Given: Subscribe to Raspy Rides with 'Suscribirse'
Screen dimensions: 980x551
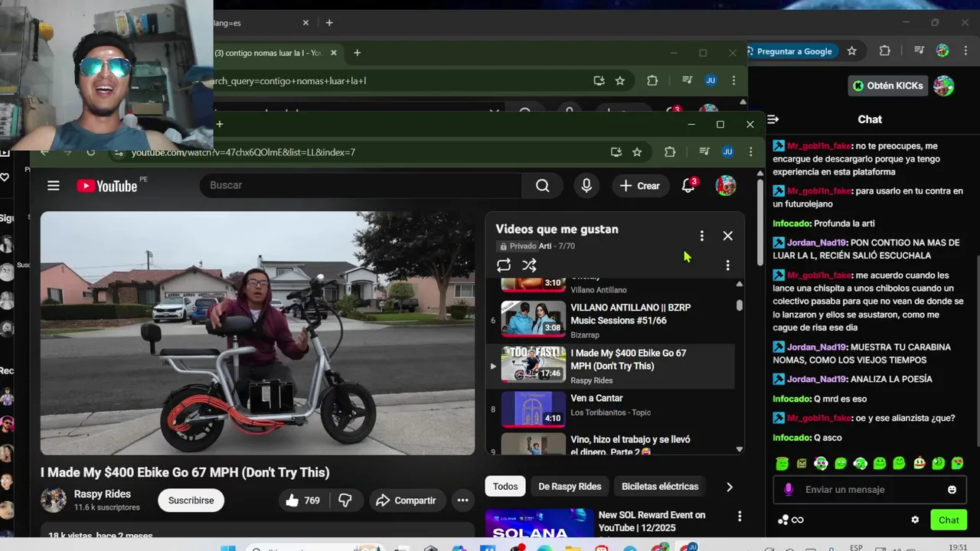Looking at the screenshot, I should click(191, 500).
